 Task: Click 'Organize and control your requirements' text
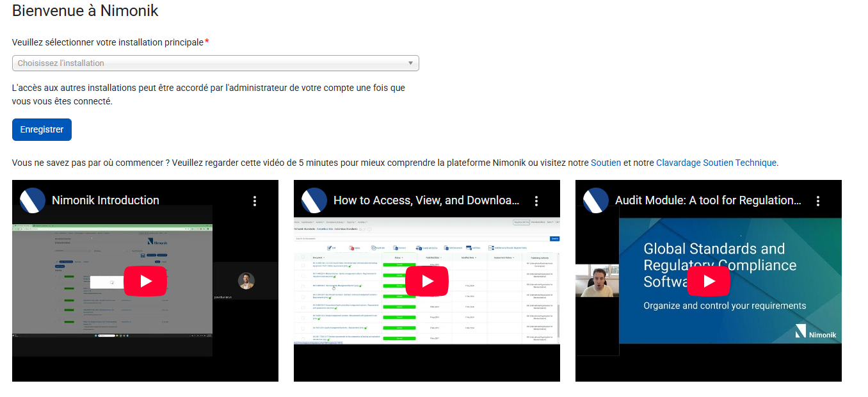point(725,305)
